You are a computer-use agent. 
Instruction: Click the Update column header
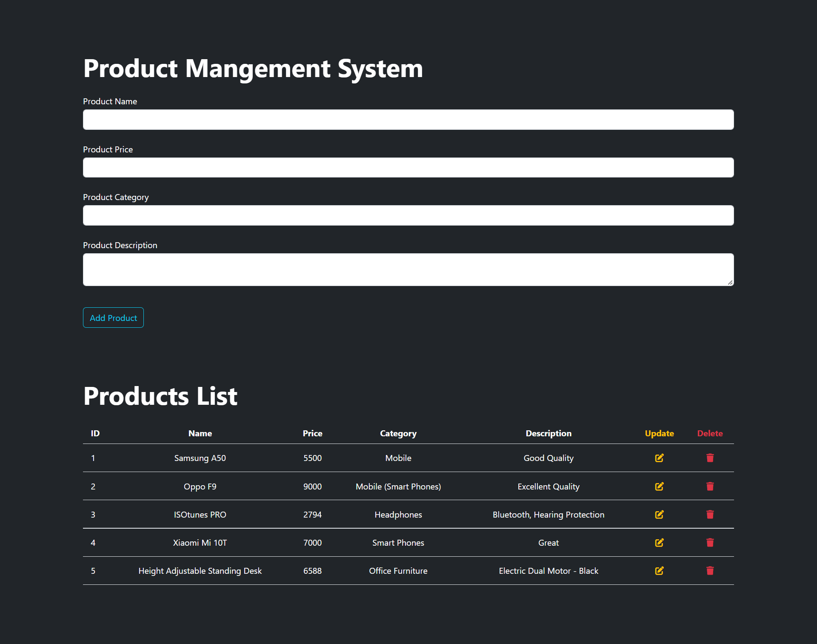(659, 433)
